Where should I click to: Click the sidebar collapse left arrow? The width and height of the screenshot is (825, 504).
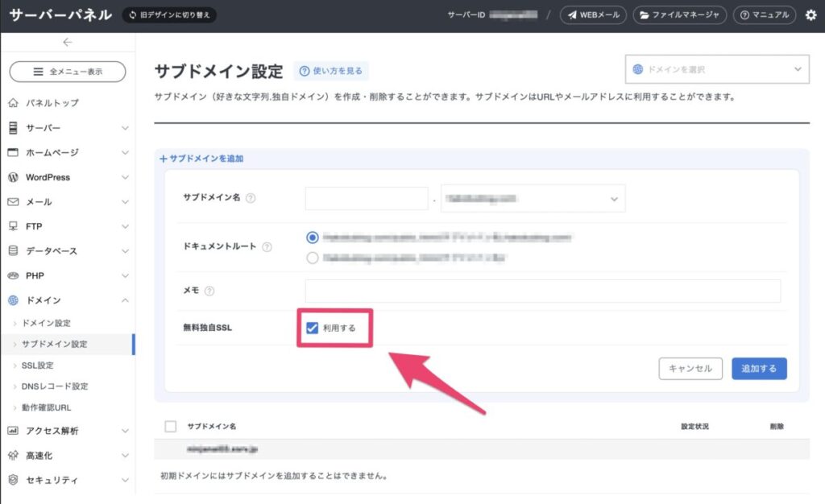point(67,43)
